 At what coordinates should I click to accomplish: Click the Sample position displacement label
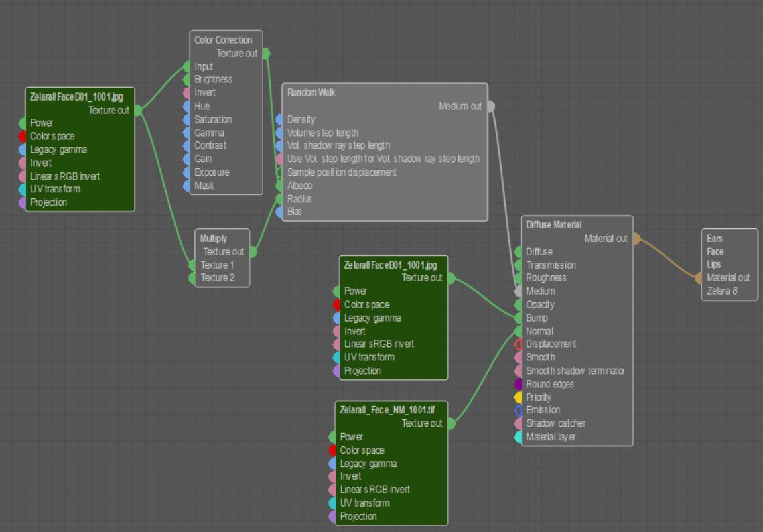tap(342, 172)
